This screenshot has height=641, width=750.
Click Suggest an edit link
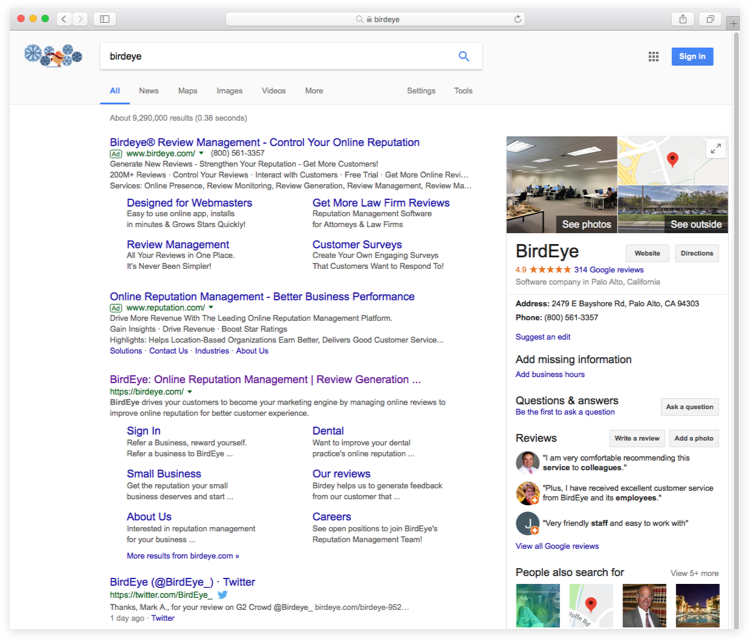pos(543,337)
